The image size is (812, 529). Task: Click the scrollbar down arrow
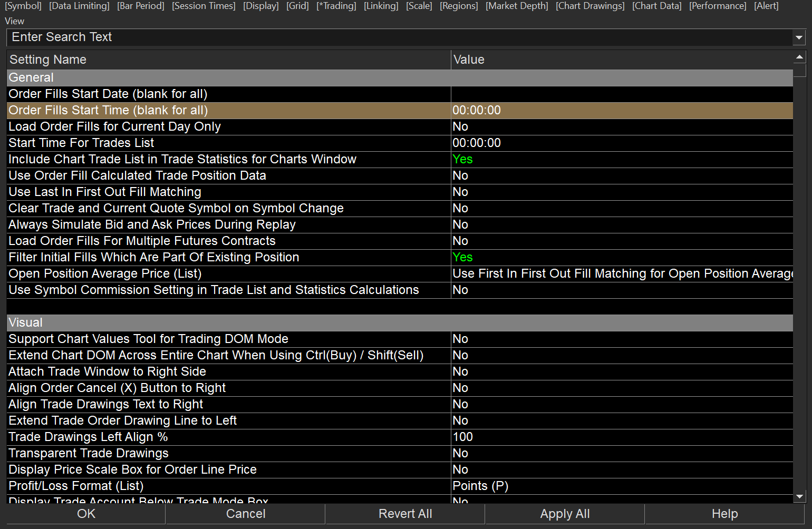(799, 496)
